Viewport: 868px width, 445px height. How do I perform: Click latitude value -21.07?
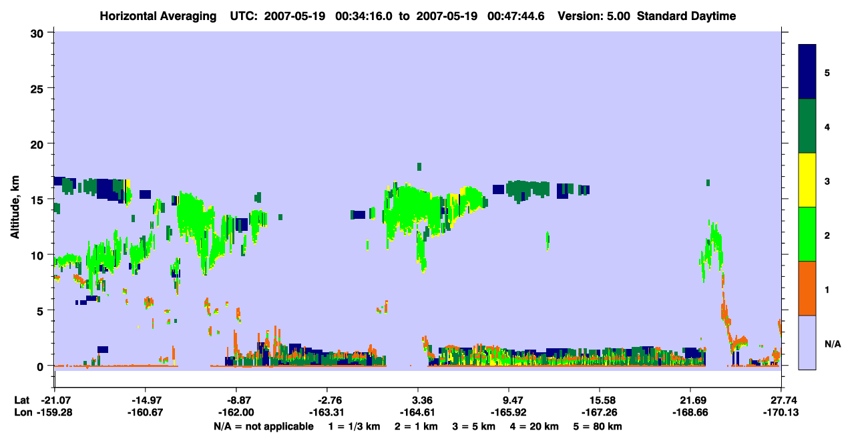(54, 400)
